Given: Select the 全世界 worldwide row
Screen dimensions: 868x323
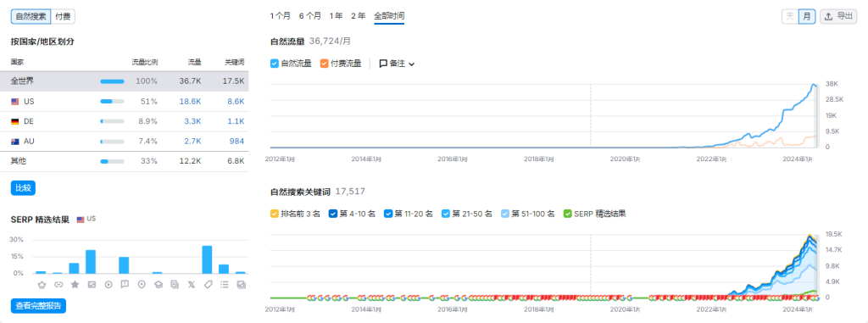Looking at the screenshot, I should pos(125,81).
